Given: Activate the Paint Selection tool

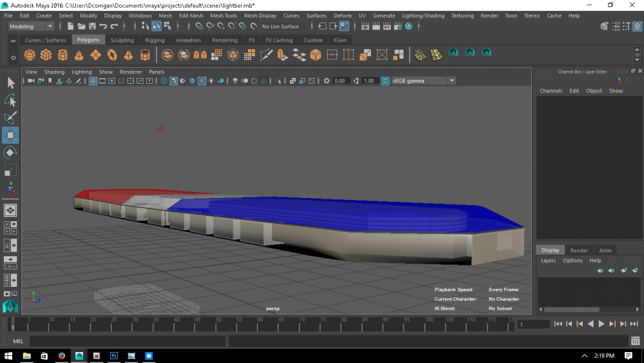Looking at the screenshot, I should (x=10, y=118).
